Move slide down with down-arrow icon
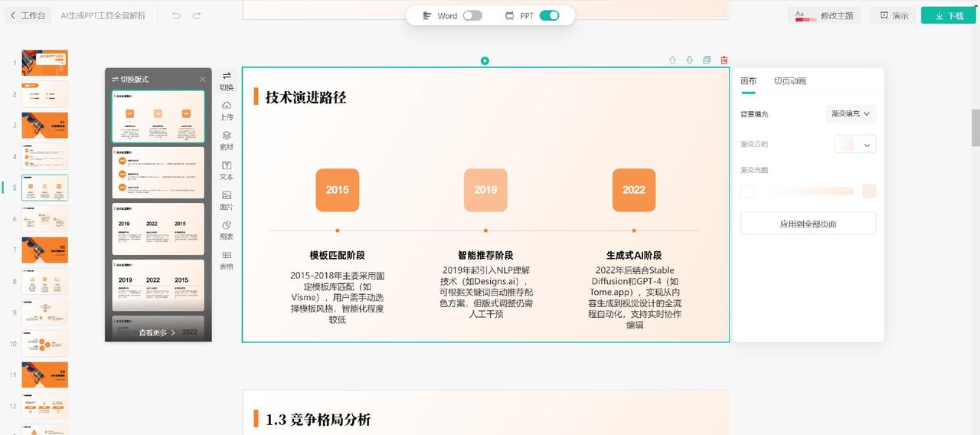The image size is (980, 435). coord(689,60)
